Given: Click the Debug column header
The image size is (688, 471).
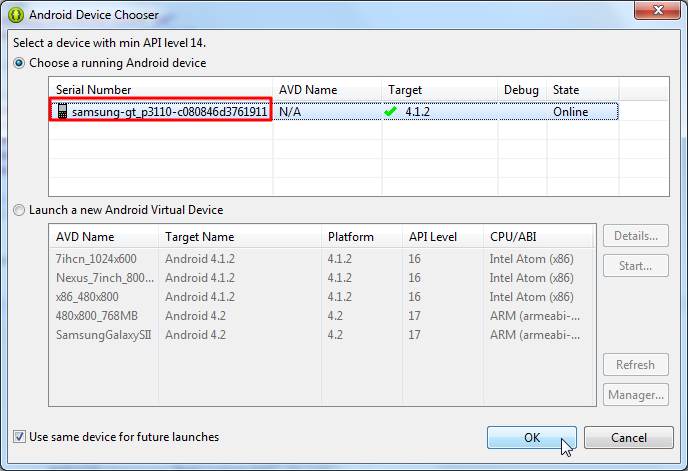Looking at the screenshot, I should 523,90.
